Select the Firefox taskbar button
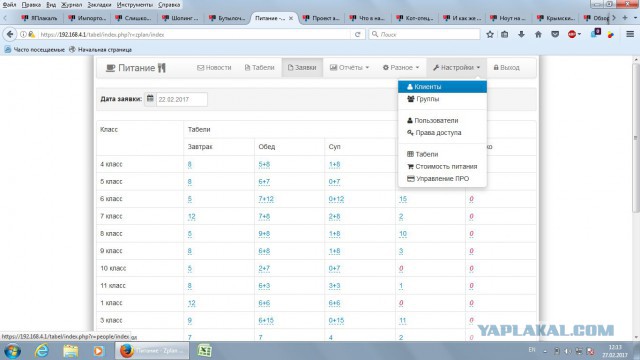This screenshot has width=640, height=360. point(152,351)
